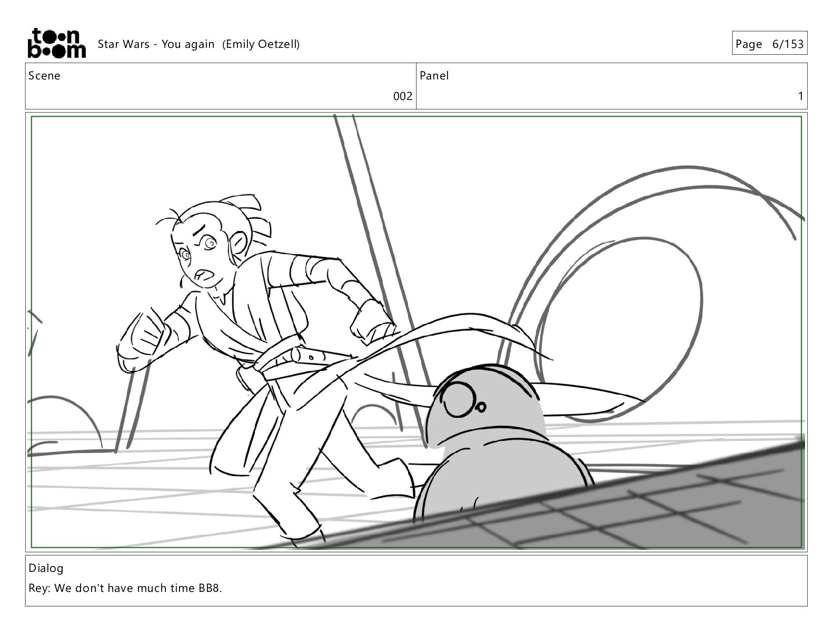Screen dimensions: 834x644
Task: Select the dialog line 'Rey: We don't have much time BB8.'
Action: (125, 588)
